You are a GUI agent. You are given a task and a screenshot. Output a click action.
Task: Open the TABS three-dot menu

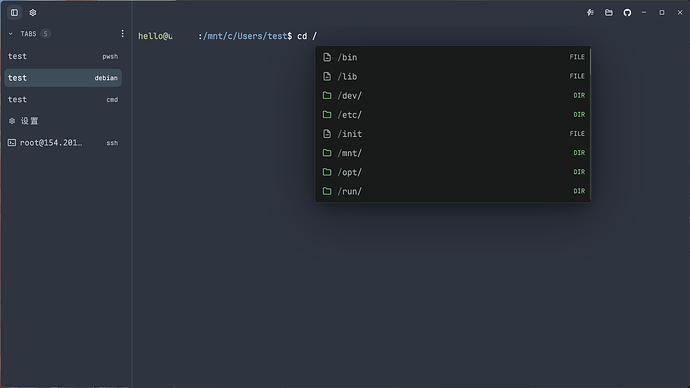122,34
